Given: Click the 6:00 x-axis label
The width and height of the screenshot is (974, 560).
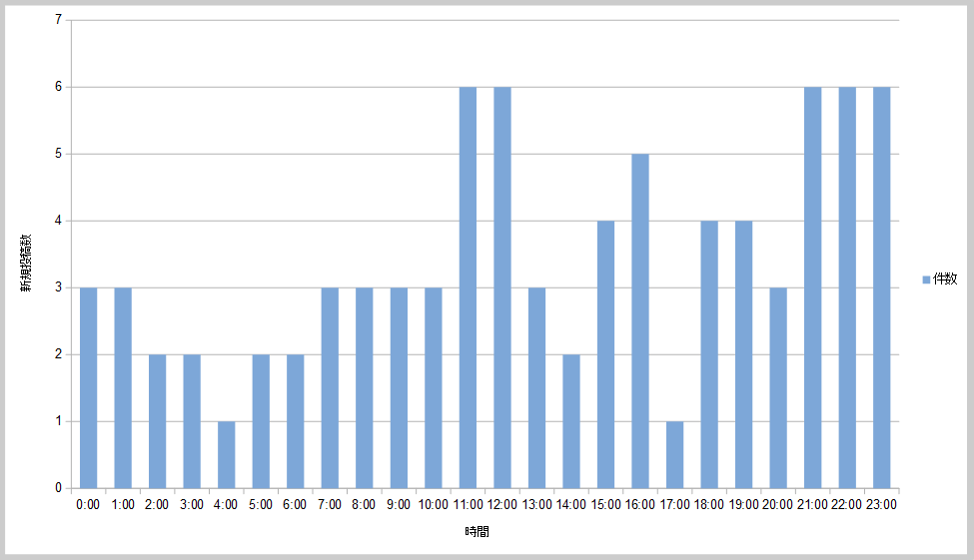Looking at the screenshot, I should [x=295, y=504].
